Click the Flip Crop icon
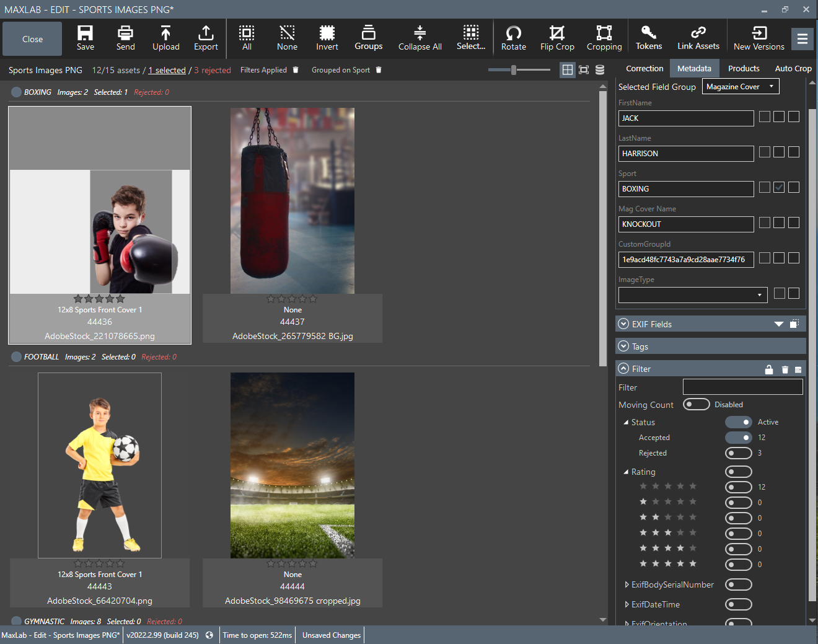The width and height of the screenshot is (818, 644). point(556,38)
